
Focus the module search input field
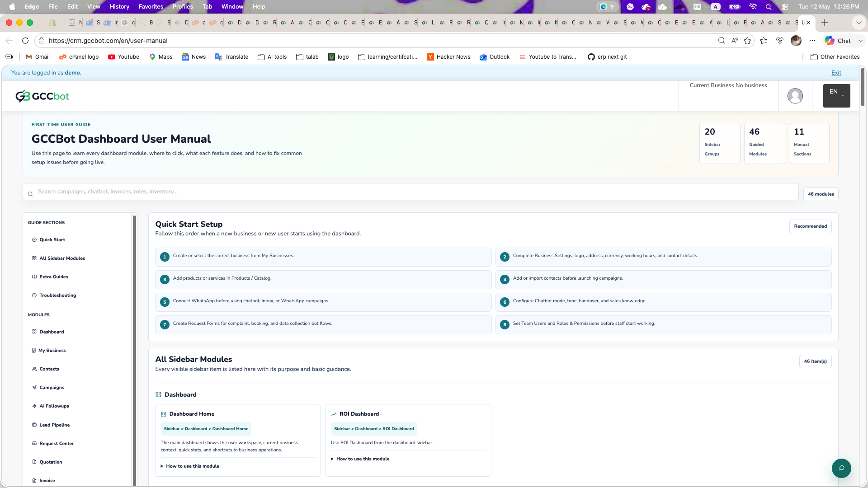pyautogui.click(x=410, y=192)
